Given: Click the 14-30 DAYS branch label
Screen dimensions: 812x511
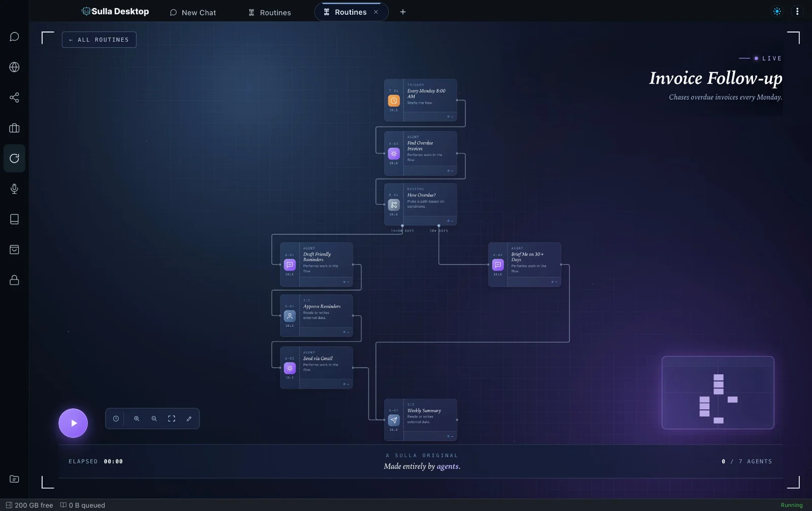Looking at the screenshot, I should pyautogui.click(x=402, y=231).
